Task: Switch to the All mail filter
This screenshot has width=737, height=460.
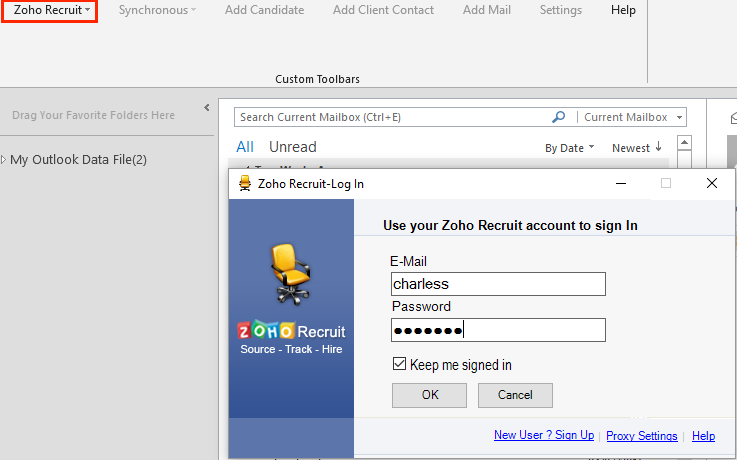Action: (x=245, y=147)
